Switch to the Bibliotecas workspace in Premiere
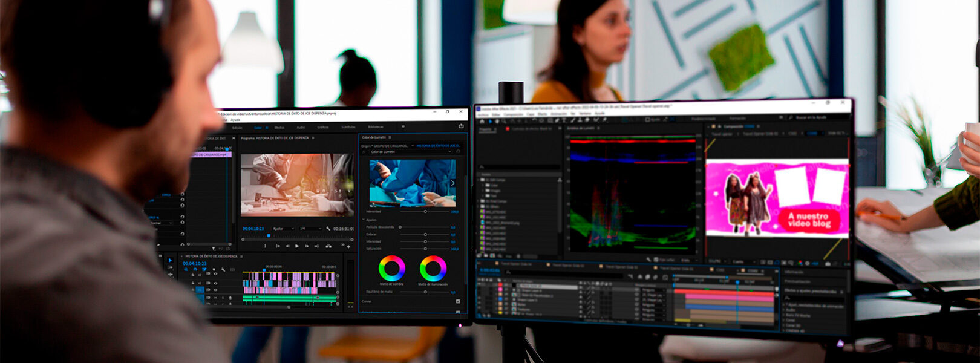 (375, 127)
